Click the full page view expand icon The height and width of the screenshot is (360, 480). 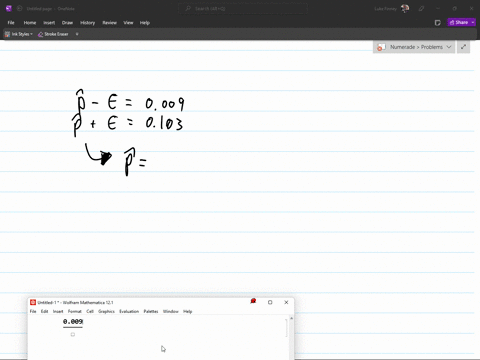(x=463, y=47)
